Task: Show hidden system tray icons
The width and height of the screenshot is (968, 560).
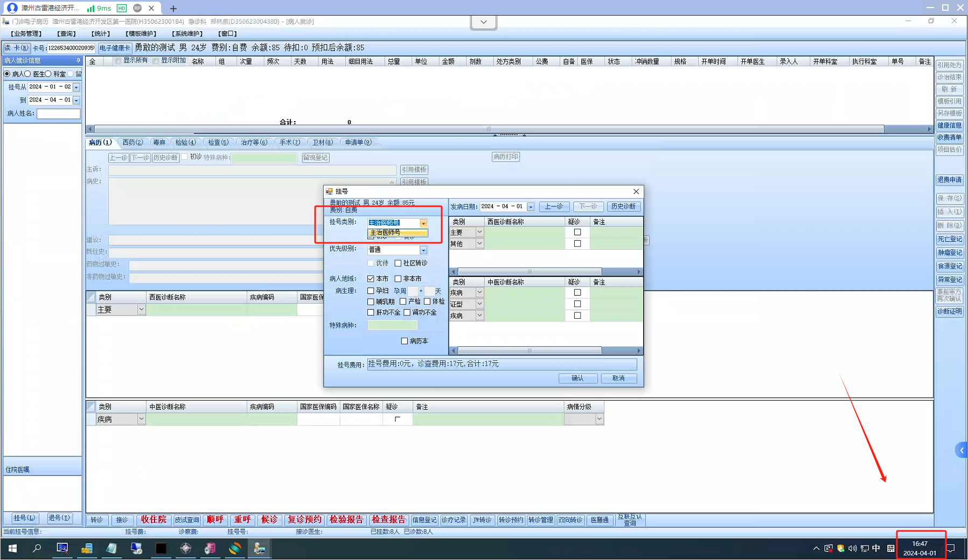Action: [x=816, y=549]
